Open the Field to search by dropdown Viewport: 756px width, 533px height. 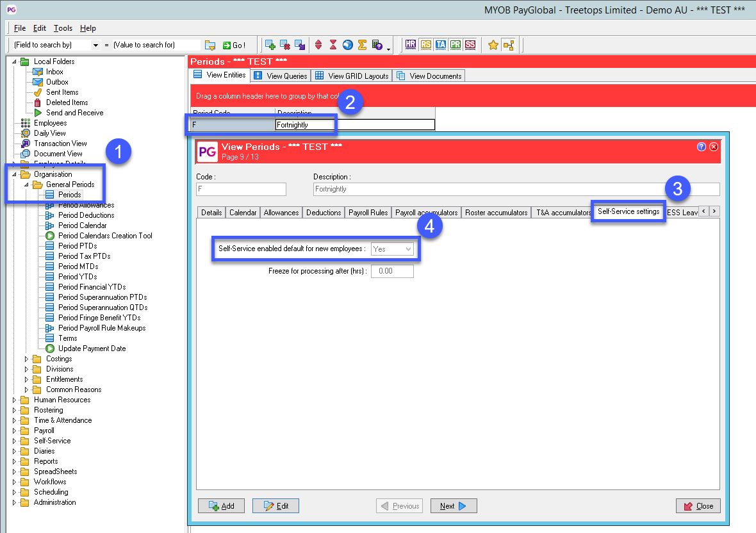95,45
